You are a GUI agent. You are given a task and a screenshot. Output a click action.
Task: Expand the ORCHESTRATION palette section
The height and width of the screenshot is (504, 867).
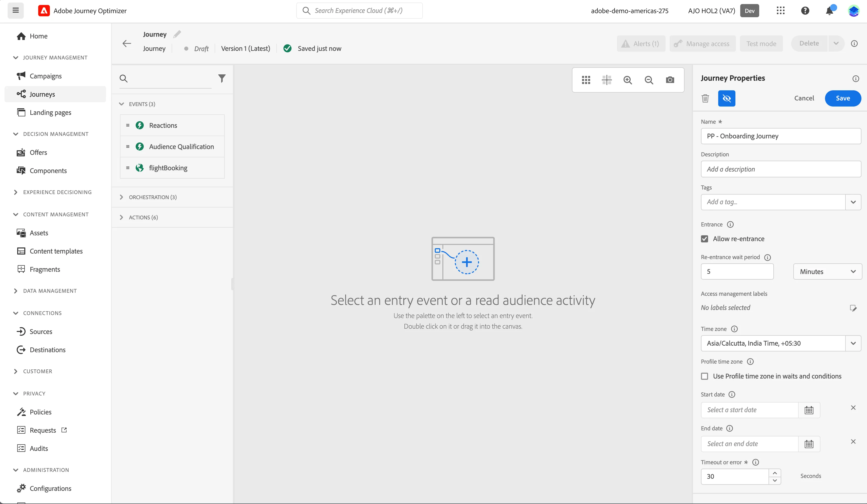click(121, 197)
